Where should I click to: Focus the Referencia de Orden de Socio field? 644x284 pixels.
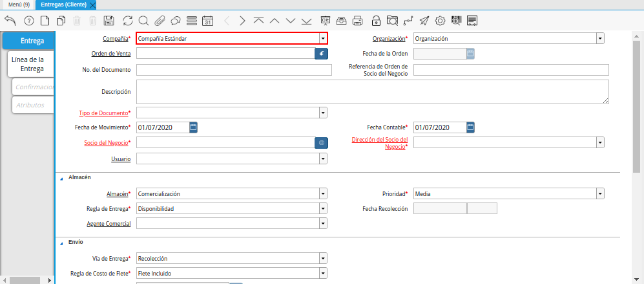[x=511, y=70]
